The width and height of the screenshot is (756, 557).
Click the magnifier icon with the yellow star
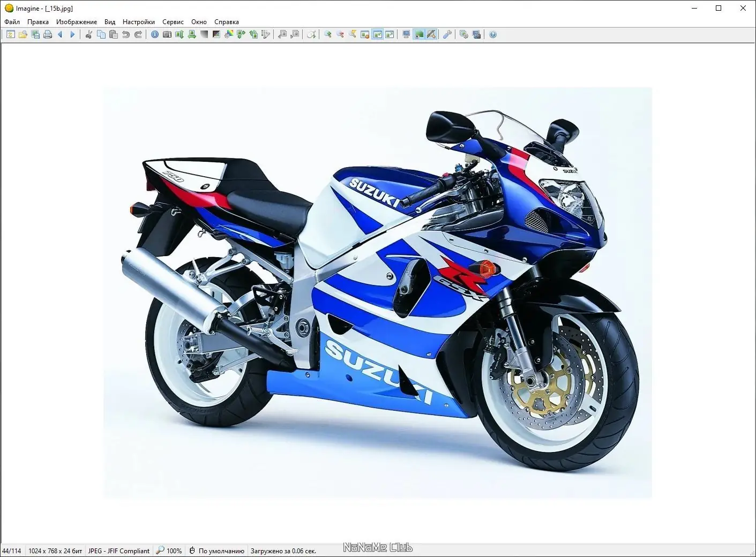tap(353, 35)
